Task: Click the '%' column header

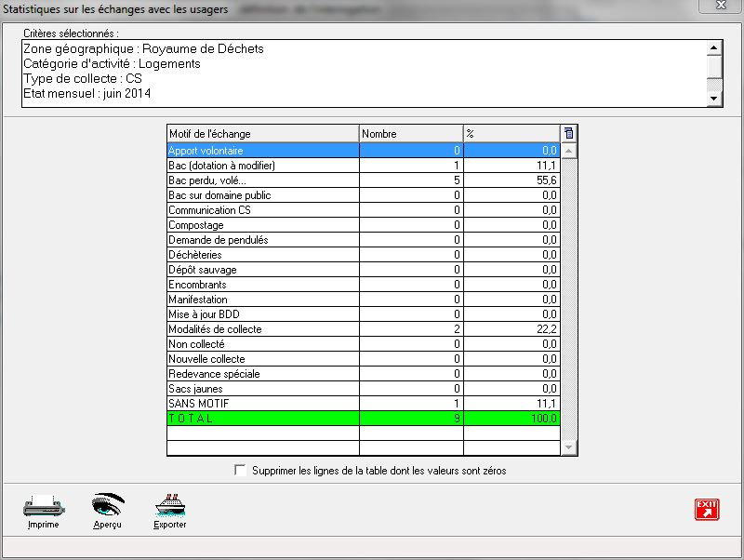Action: [x=511, y=134]
